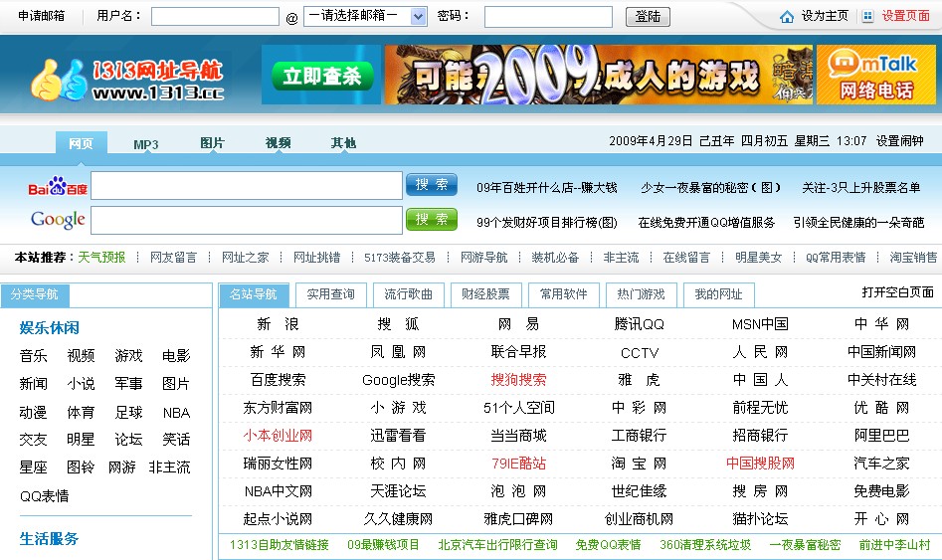Click the Google logo
This screenshot has width=942, height=560.
coord(57,219)
